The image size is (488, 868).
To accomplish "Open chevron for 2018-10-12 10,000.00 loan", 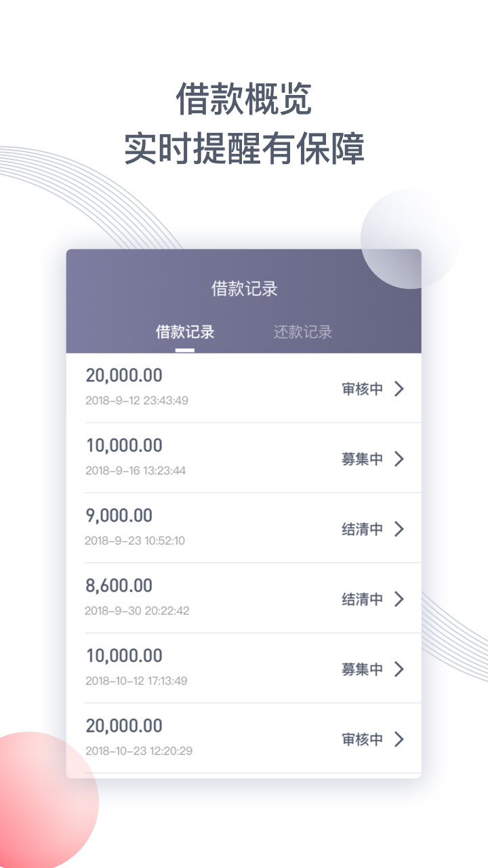I will pos(399,669).
